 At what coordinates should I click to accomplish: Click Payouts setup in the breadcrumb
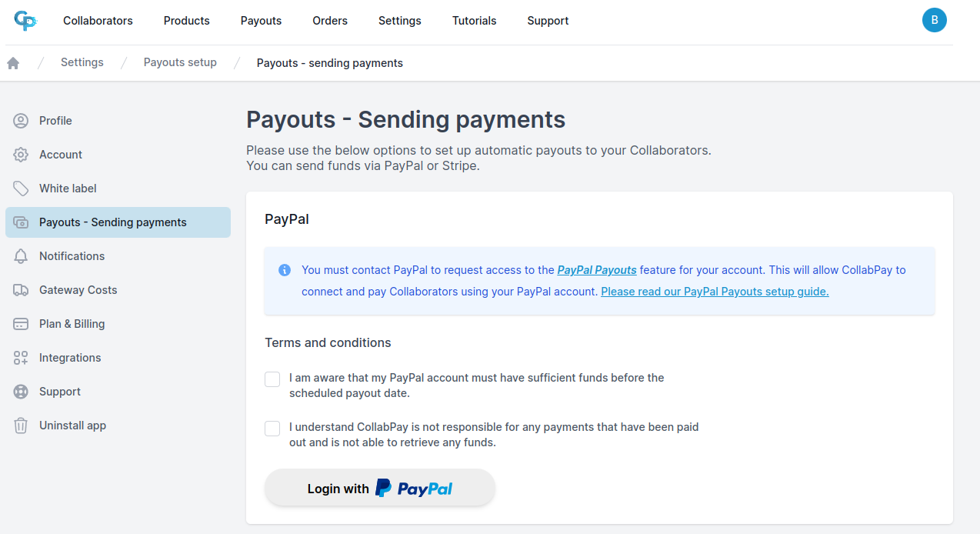tap(180, 62)
